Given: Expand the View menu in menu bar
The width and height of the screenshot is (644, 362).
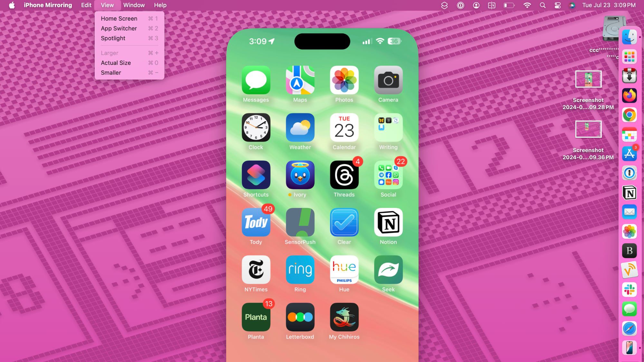Looking at the screenshot, I should click(108, 5).
